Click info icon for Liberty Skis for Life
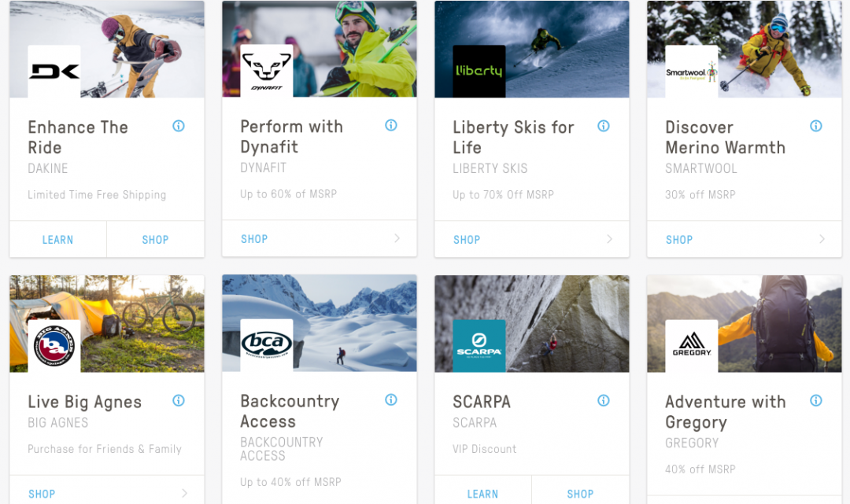 (604, 126)
